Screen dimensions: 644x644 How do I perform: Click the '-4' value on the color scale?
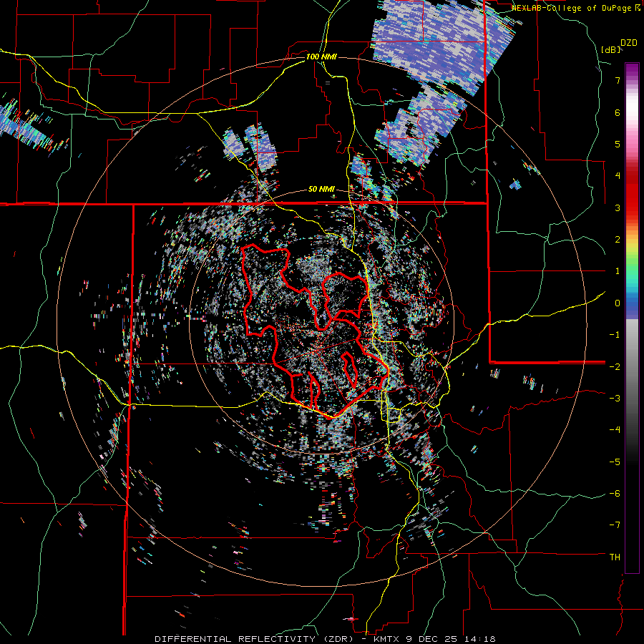(615, 430)
